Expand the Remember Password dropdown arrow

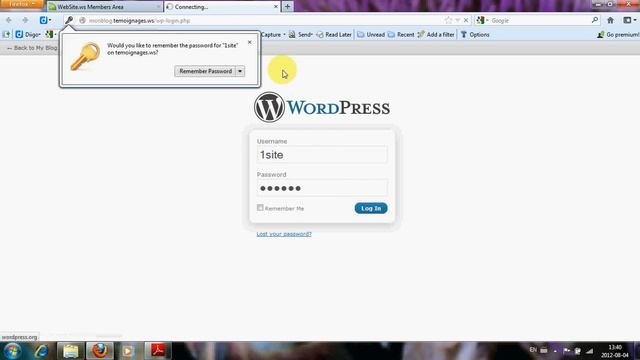pos(240,71)
